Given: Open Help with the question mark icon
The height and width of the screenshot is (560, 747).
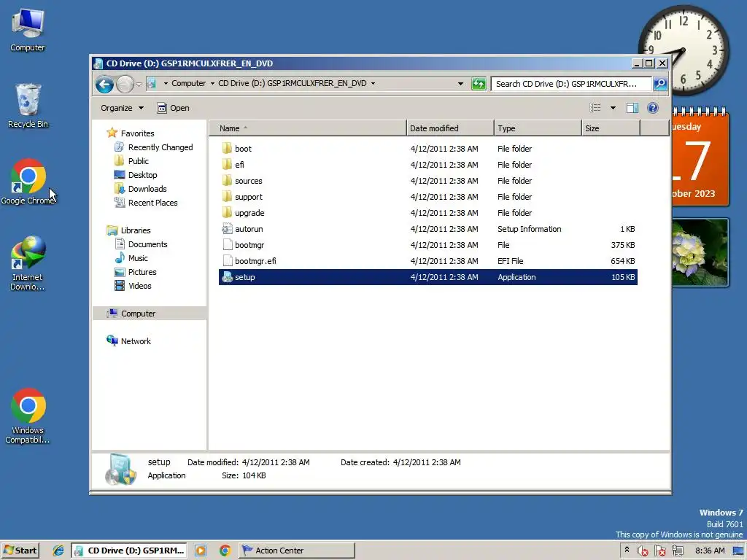Looking at the screenshot, I should pos(653,108).
